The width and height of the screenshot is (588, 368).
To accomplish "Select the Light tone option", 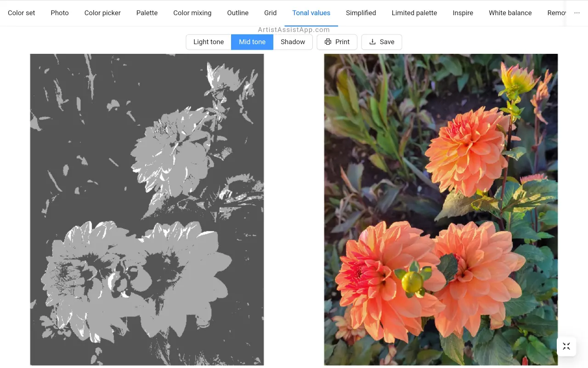I will coord(209,42).
